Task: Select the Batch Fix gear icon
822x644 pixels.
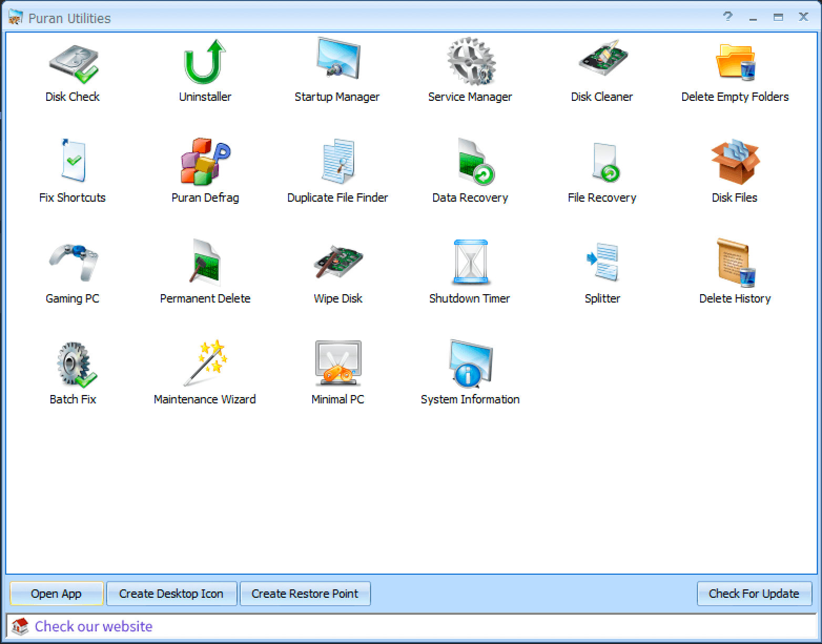Action: click(x=76, y=363)
